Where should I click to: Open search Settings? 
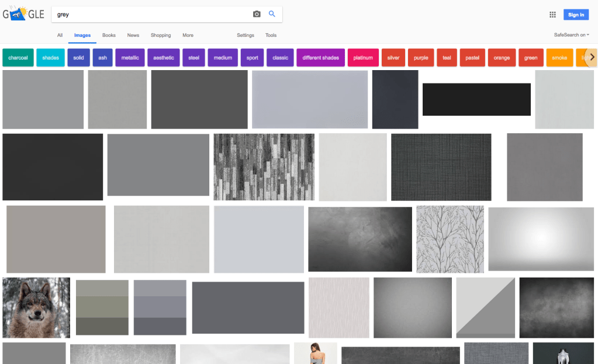(x=245, y=34)
